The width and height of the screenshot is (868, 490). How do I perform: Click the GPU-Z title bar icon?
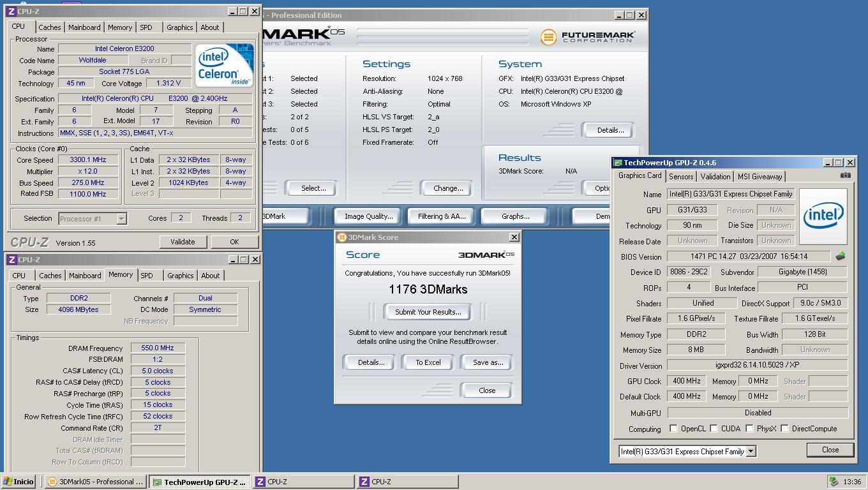(x=617, y=163)
